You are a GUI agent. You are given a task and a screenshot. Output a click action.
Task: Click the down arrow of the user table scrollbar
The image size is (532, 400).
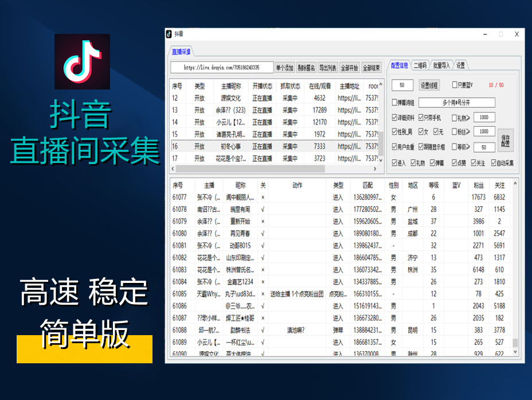(x=515, y=352)
